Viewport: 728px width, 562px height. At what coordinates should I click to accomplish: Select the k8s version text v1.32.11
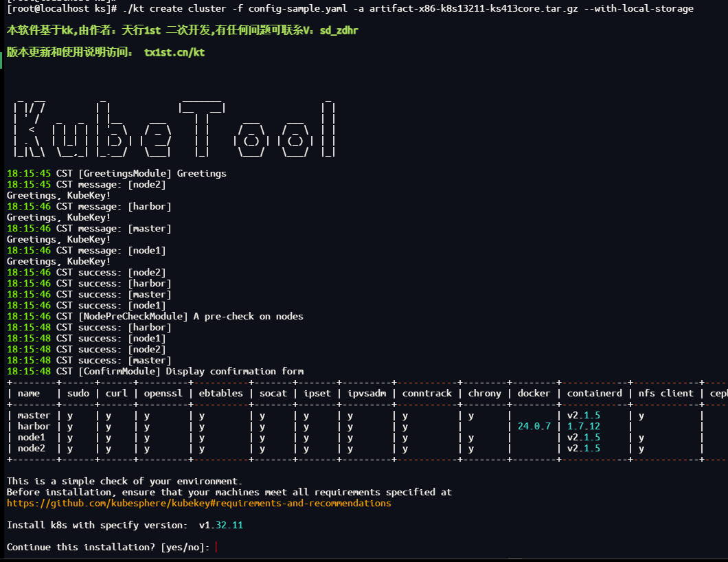pos(221,526)
